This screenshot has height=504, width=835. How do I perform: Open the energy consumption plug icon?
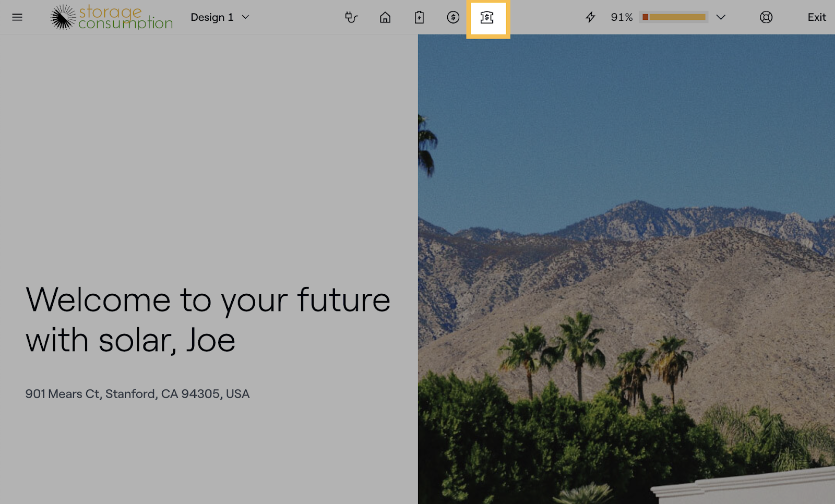(351, 17)
